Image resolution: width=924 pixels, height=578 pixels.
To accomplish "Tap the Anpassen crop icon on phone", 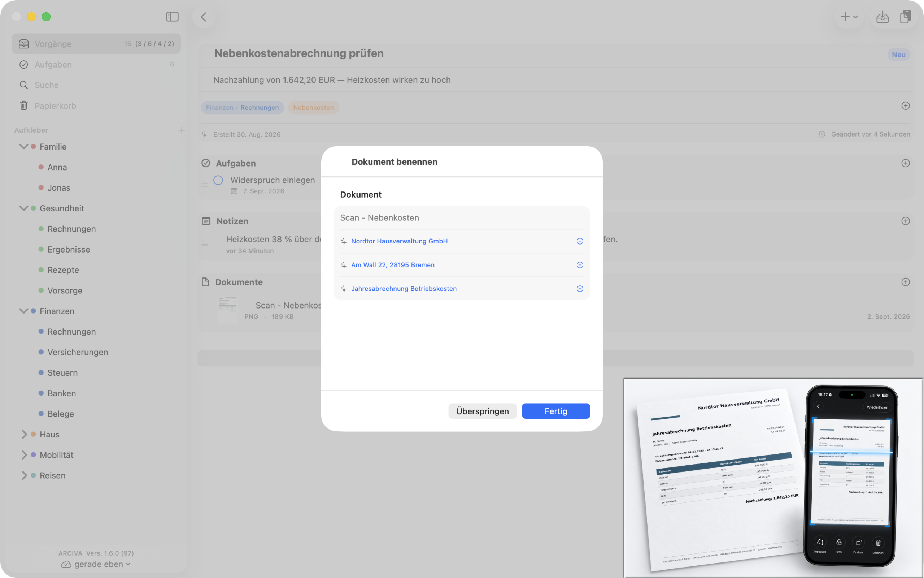I will 819,542.
